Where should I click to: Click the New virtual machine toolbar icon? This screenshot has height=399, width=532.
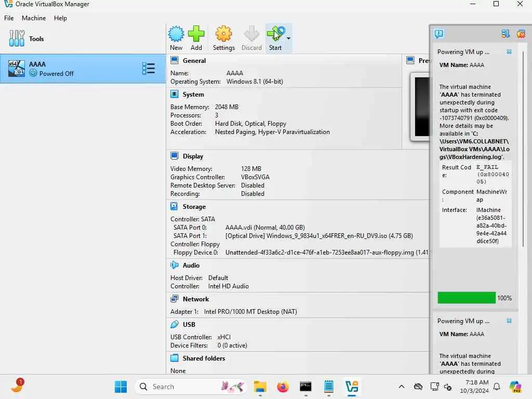pos(176,34)
